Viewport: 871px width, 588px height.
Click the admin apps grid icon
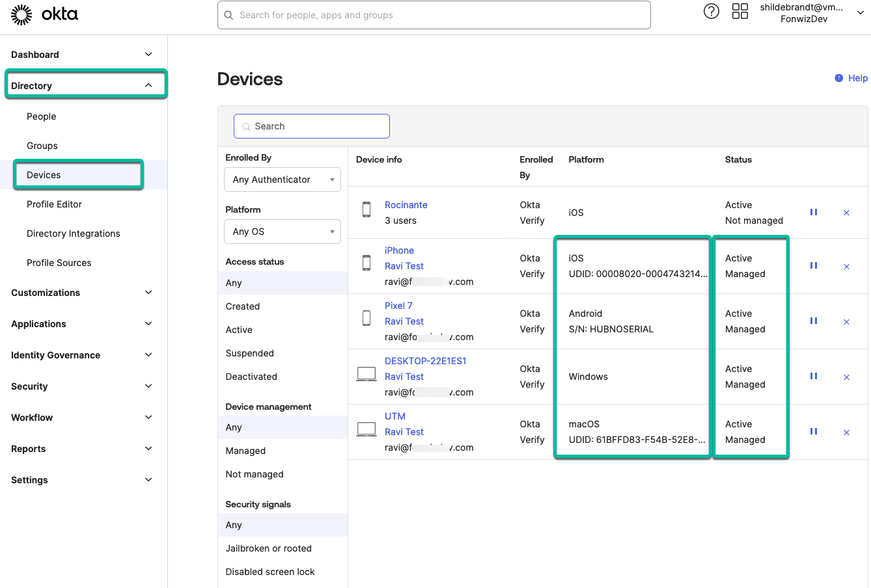tap(740, 11)
